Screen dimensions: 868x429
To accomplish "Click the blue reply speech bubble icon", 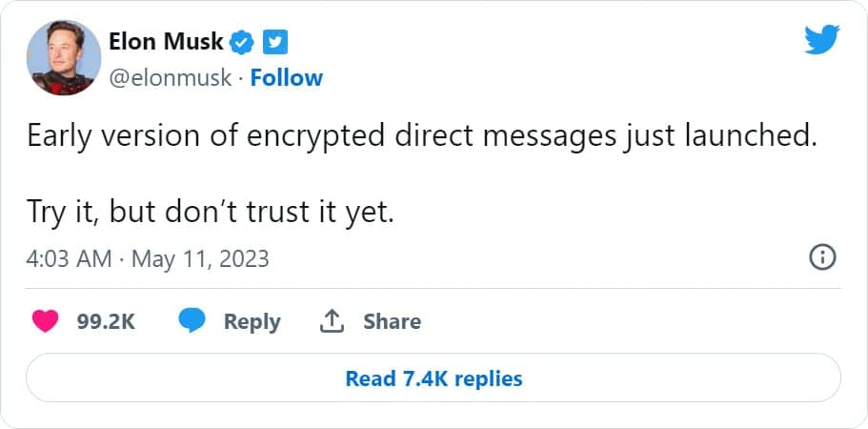I will pos(192,321).
